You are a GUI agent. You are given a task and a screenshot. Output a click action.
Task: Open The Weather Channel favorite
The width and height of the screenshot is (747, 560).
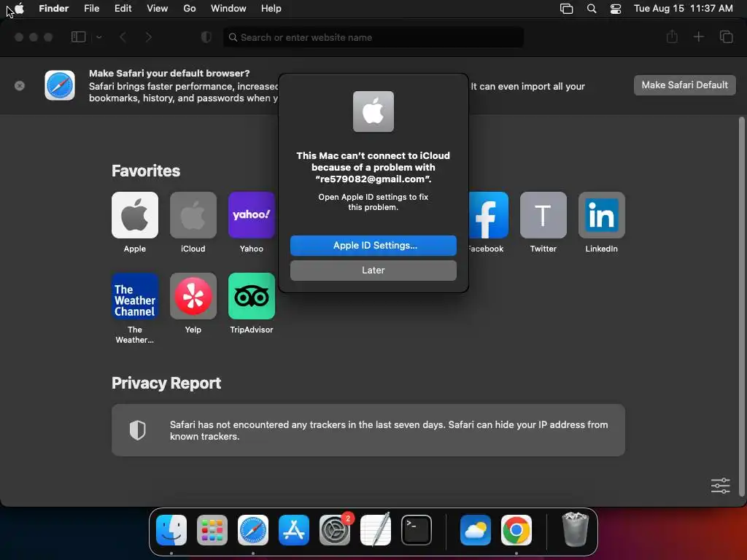135,296
